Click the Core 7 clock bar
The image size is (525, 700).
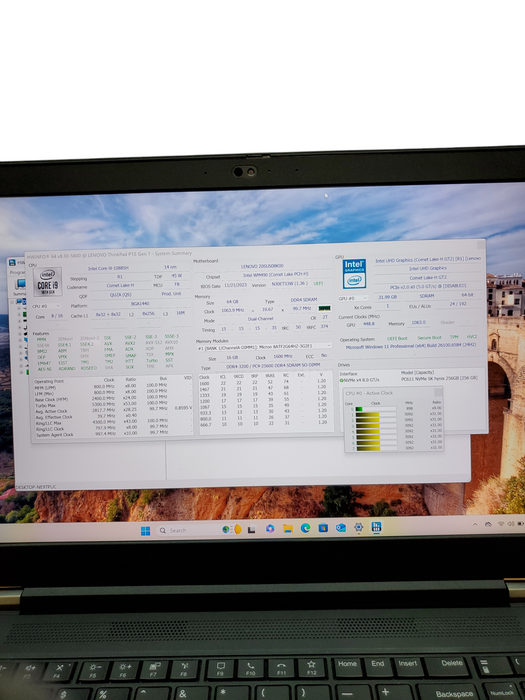(x=376, y=448)
